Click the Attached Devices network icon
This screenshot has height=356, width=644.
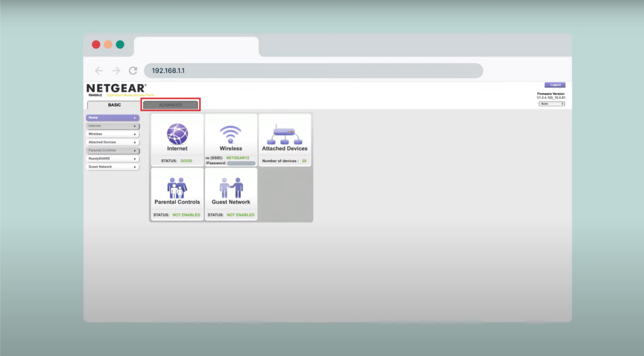click(285, 134)
